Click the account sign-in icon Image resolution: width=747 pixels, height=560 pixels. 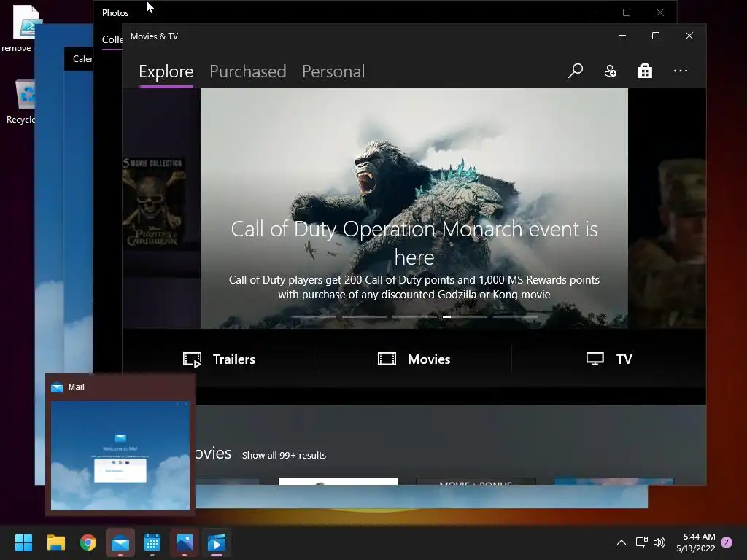pyautogui.click(x=611, y=71)
